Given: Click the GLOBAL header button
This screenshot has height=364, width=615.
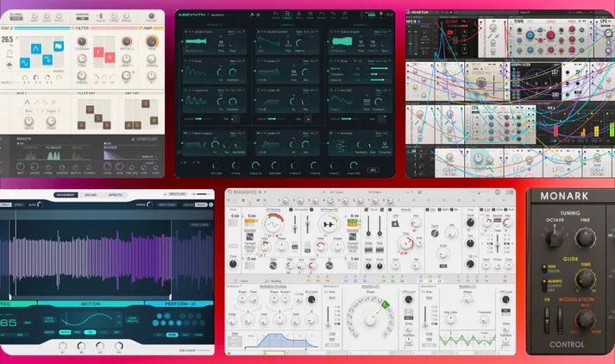Looking at the screenshot, I should click(16, 16).
